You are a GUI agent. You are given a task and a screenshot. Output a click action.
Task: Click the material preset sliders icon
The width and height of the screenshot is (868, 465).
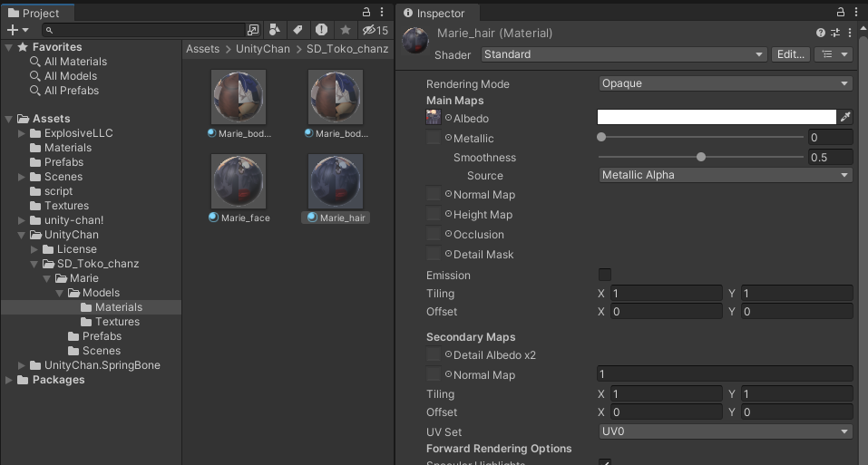click(x=835, y=34)
